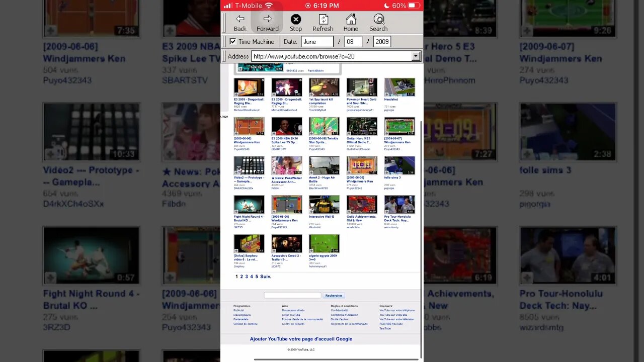Go to results page 4
Image resolution: width=644 pixels, height=362 pixels.
[252, 277]
